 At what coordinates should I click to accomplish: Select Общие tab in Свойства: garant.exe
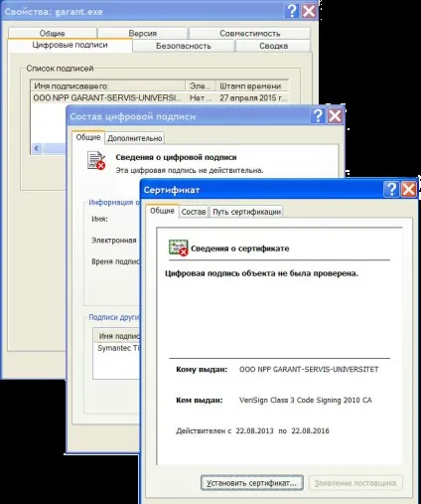(x=53, y=33)
